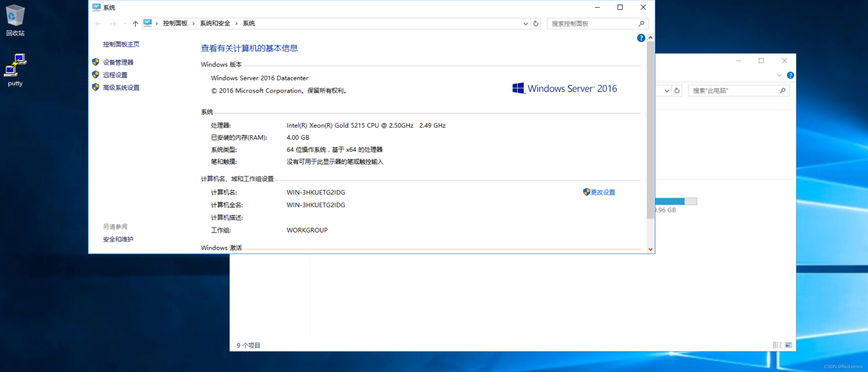Refresh the System control panel page
Screen dimensions: 868x372
tap(536, 24)
